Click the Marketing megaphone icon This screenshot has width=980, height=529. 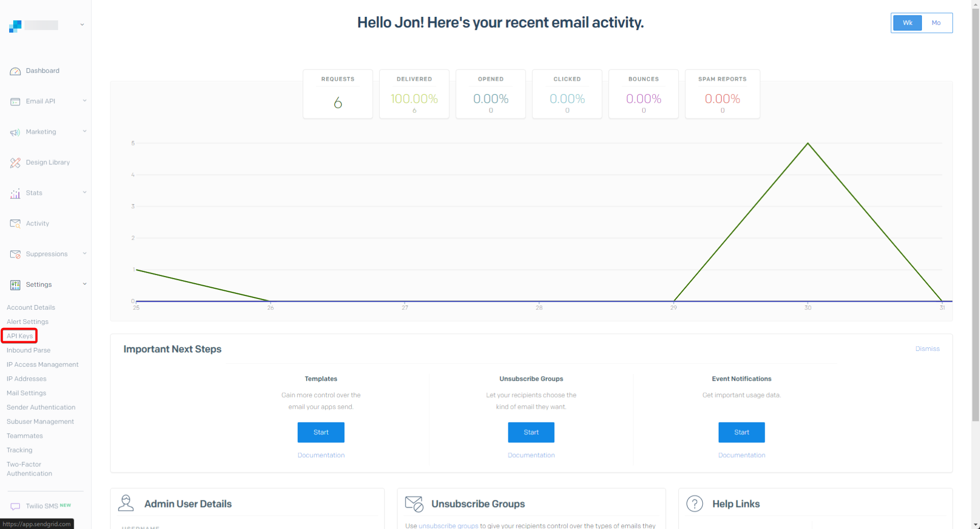coord(15,132)
